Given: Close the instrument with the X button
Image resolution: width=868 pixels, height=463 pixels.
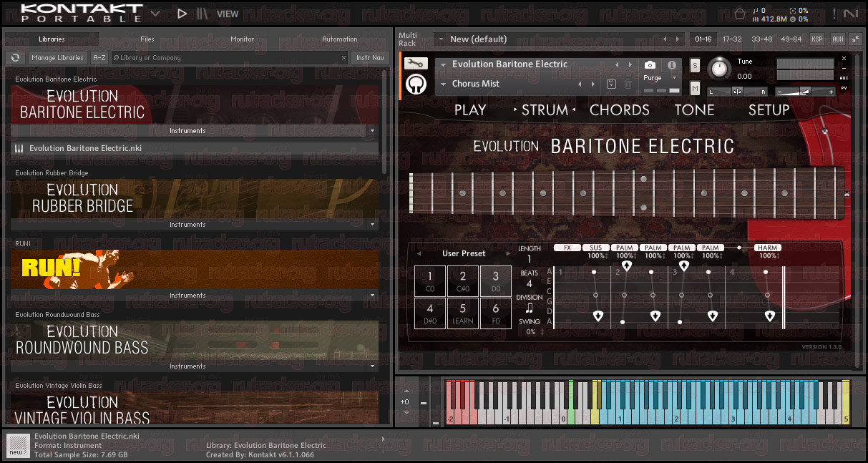Looking at the screenshot, I should point(844,59).
